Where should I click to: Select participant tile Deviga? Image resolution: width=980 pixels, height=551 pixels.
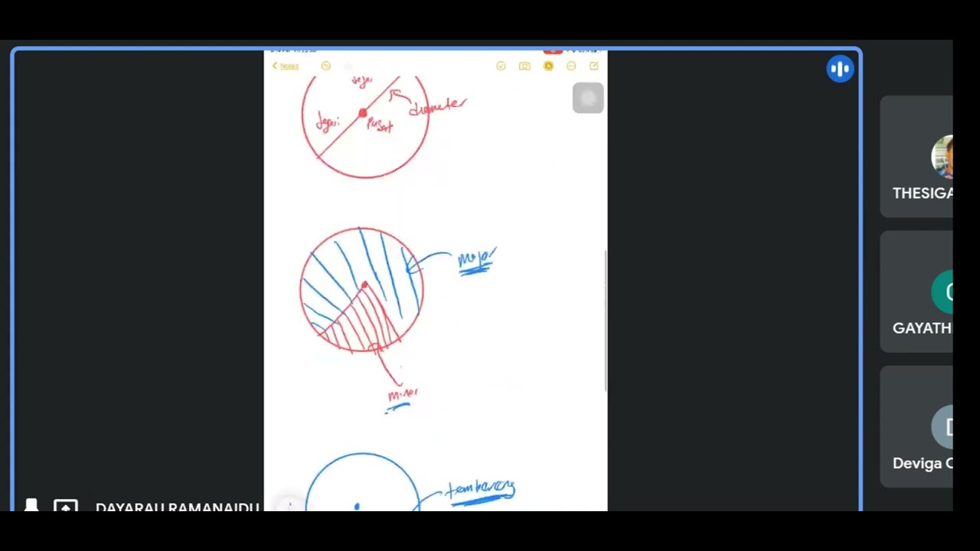(916, 427)
